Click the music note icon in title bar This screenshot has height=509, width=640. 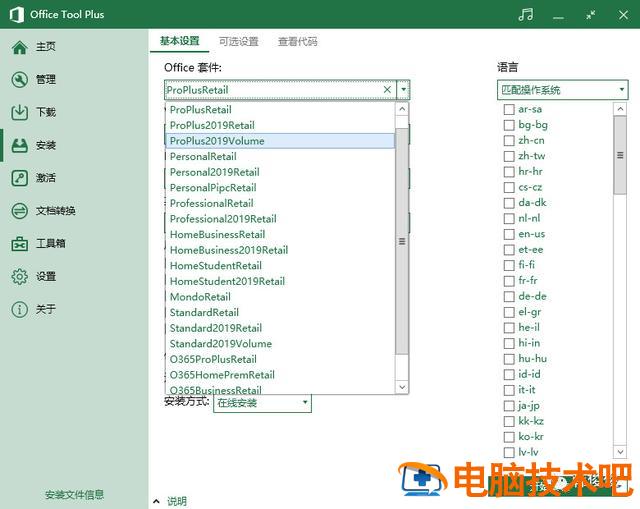[x=526, y=15]
